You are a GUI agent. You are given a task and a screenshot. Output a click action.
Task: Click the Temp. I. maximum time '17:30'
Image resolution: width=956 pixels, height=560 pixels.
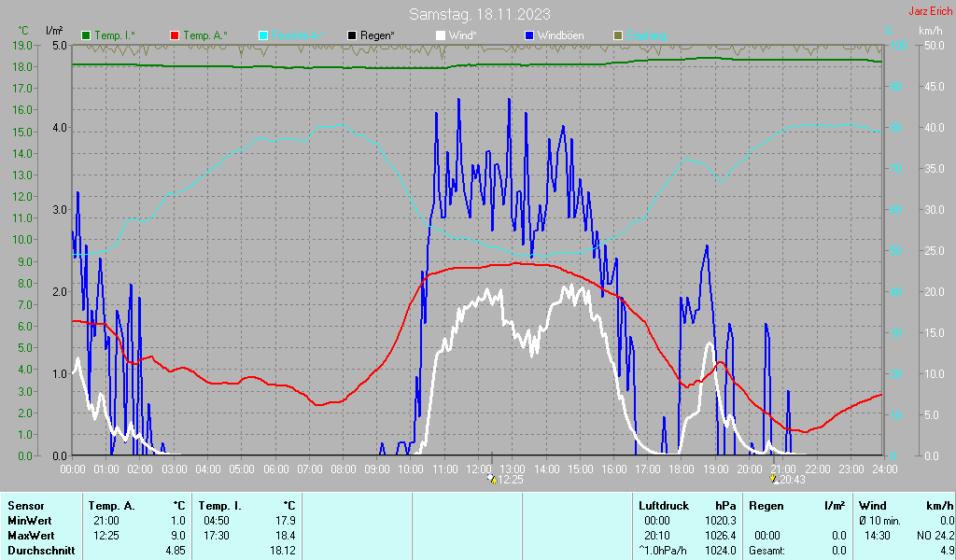click(217, 536)
